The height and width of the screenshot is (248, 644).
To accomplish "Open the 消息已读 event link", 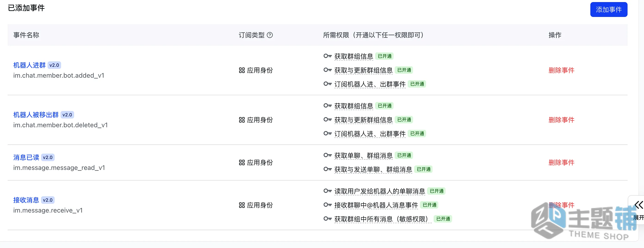I will [x=26, y=157].
